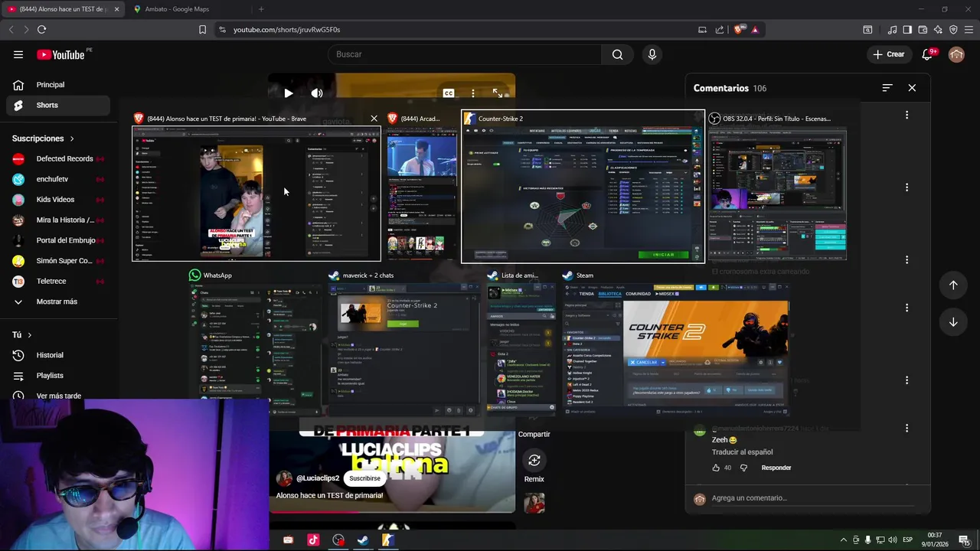The height and width of the screenshot is (551, 980).
Task: Open the Short's more options menu
Action: click(473, 93)
